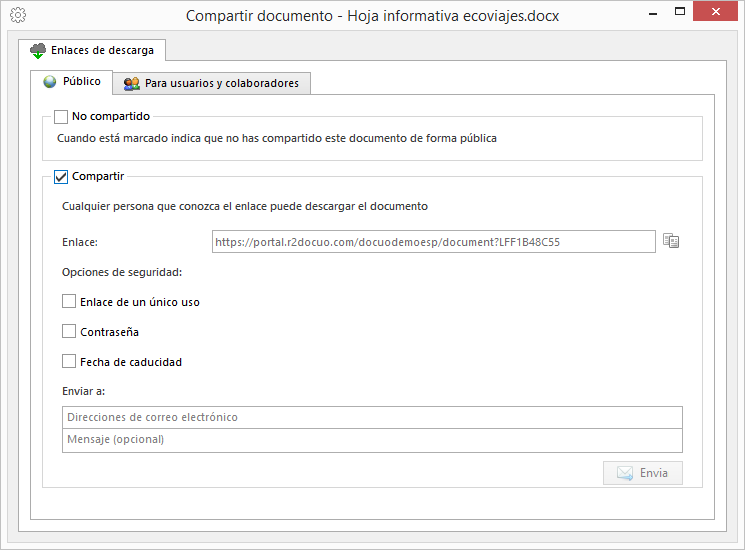Click the Envia button

point(643,473)
